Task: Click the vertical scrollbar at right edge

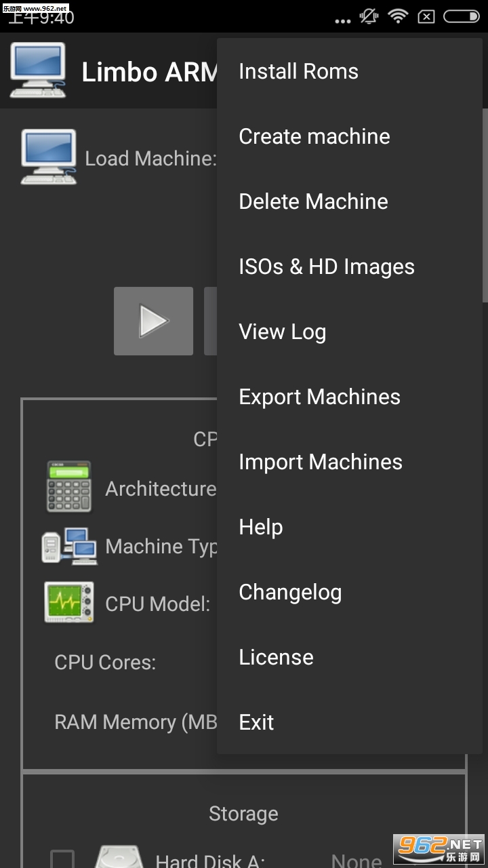Action: (485, 203)
